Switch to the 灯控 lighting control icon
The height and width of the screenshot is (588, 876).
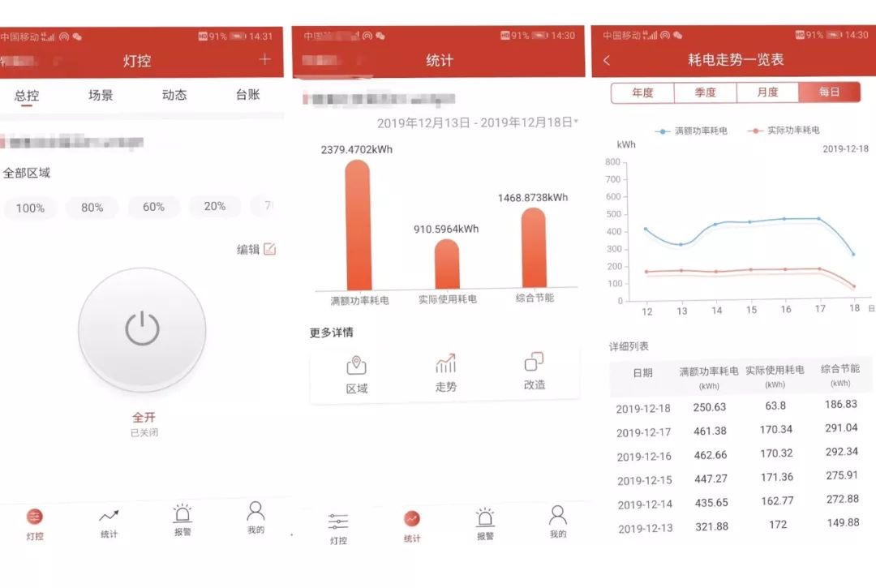338,519
